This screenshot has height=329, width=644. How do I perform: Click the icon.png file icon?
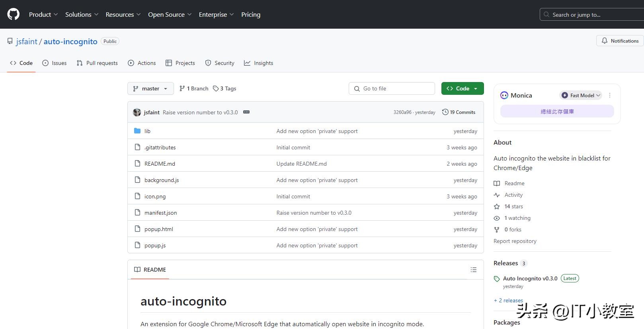pos(137,196)
